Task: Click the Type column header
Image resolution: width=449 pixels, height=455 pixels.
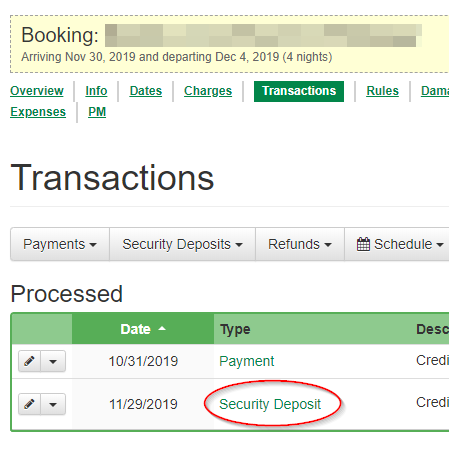Action: pos(235,329)
